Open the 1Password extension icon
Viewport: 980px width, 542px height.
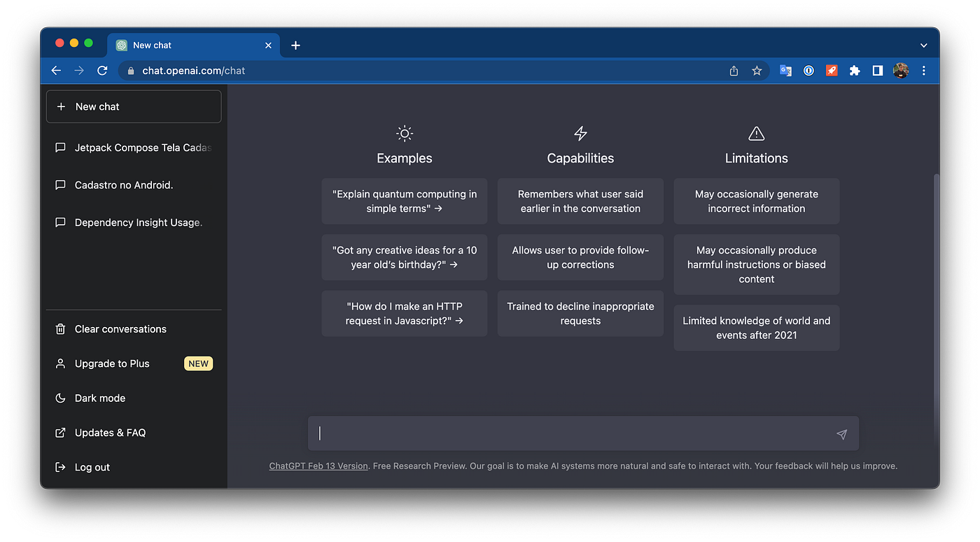click(x=808, y=71)
